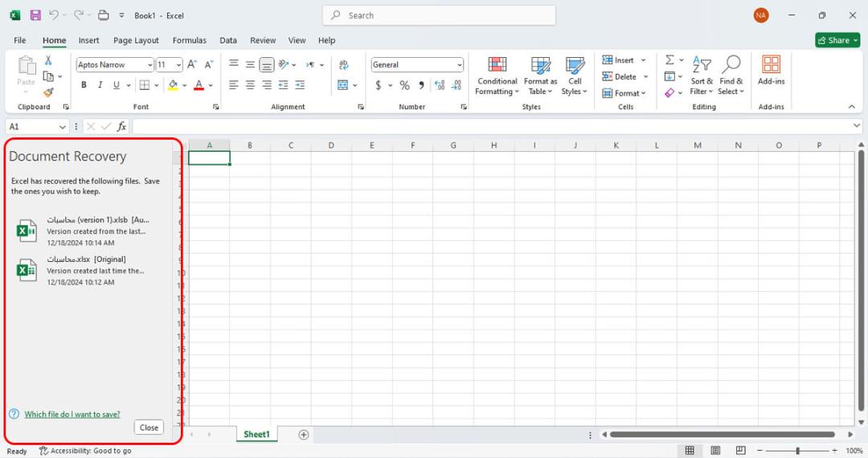Image resolution: width=868 pixels, height=458 pixels.
Task: Click Decrease Decimal icon
Action: click(x=457, y=85)
